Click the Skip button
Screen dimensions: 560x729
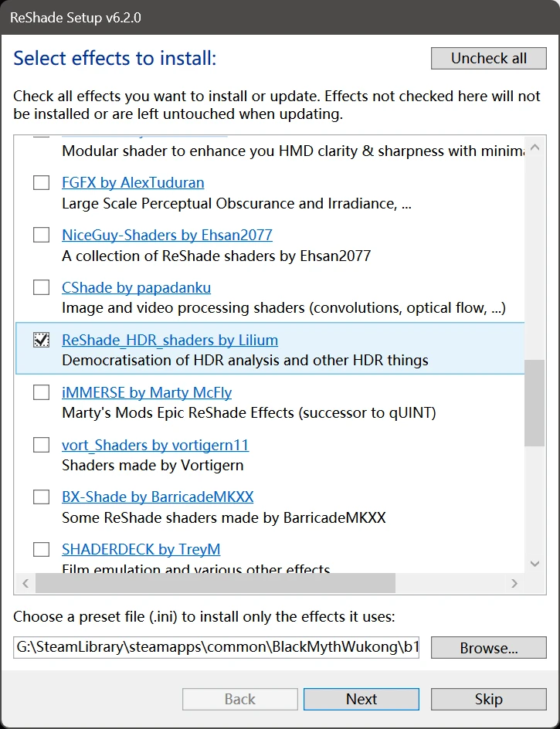pyautogui.click(x=488, y=700)
